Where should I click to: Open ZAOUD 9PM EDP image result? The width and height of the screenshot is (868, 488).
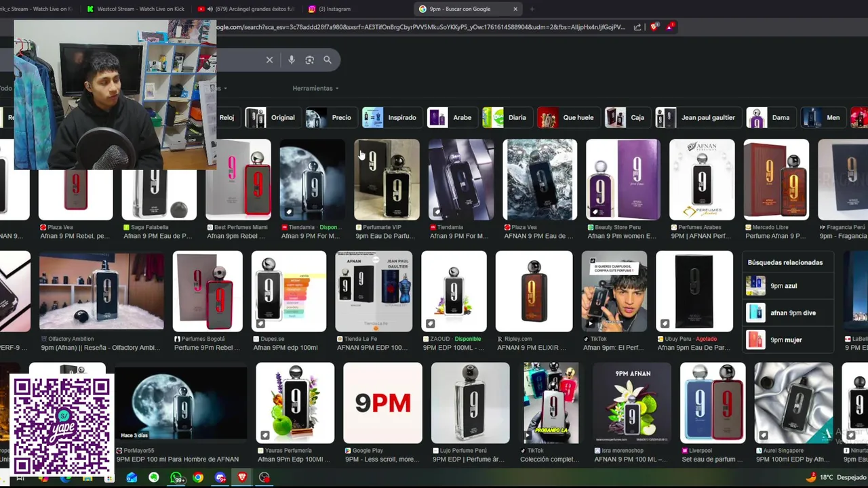[454, 291]
